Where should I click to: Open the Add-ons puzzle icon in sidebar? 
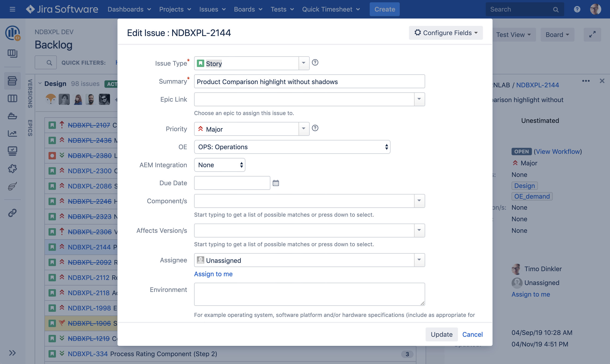[x=12, y=169]
